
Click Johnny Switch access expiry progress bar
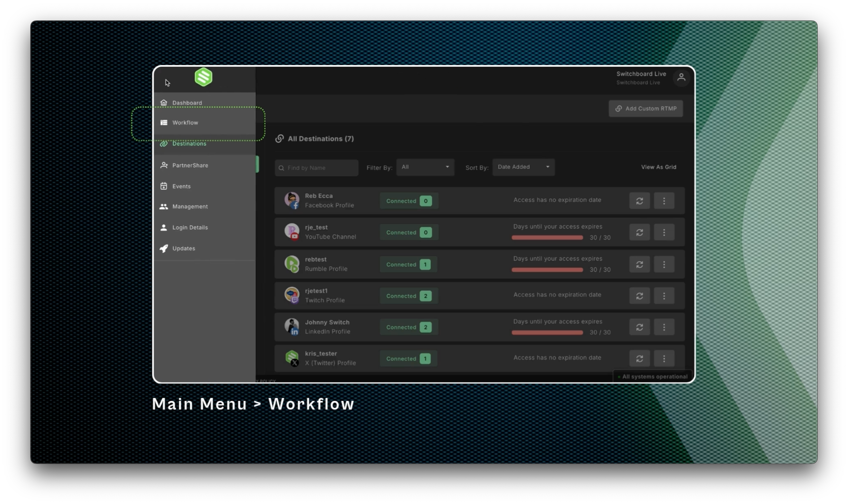(547, 333)
